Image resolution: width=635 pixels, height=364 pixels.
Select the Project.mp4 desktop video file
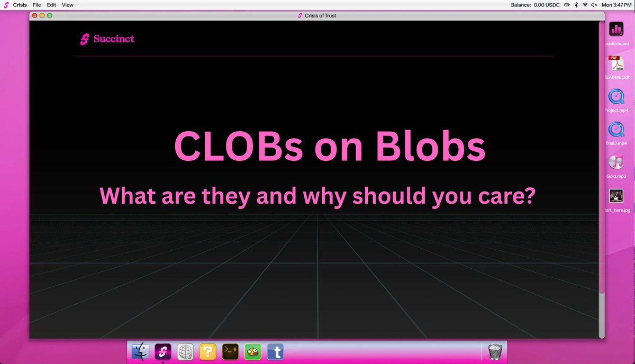616,96
